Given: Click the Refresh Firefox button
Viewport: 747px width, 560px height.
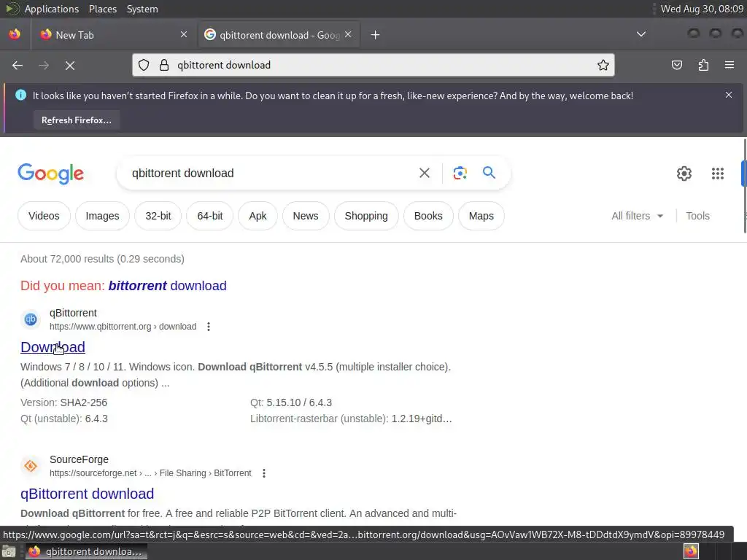Looking at the screenshot, I should click(x=76, y=120).
